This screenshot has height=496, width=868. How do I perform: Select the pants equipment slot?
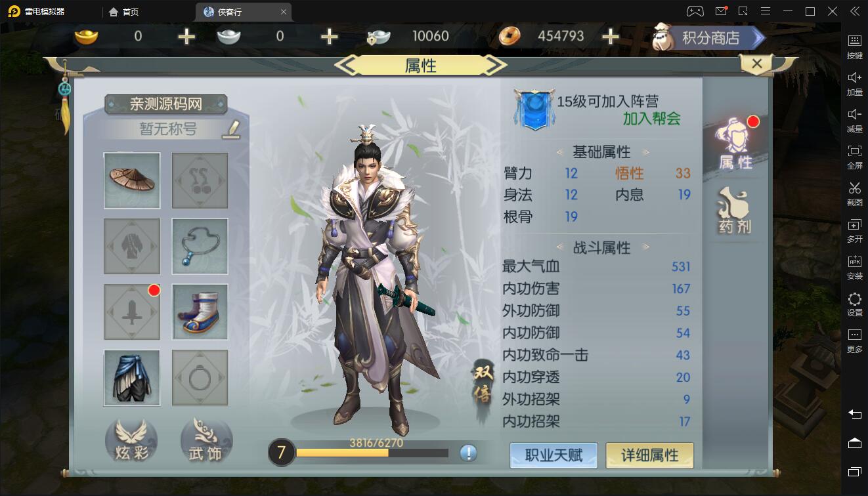(x=132, y=377)
